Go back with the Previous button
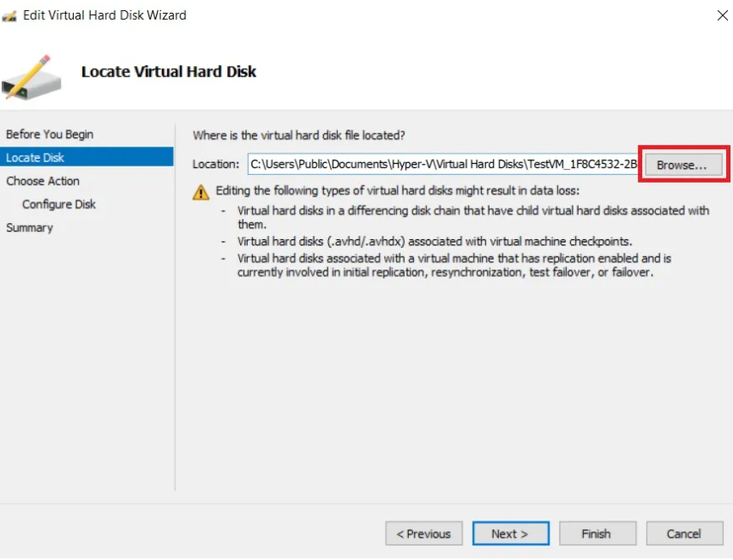Image resolution: width=733 pixels, height=560 pixels. (424, 533)
